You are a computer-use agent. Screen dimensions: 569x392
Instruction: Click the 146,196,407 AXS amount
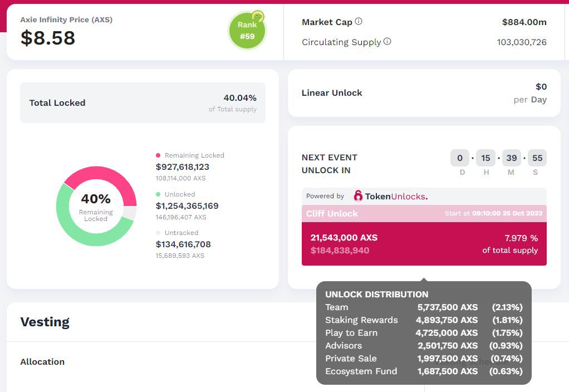pos(181,217)
